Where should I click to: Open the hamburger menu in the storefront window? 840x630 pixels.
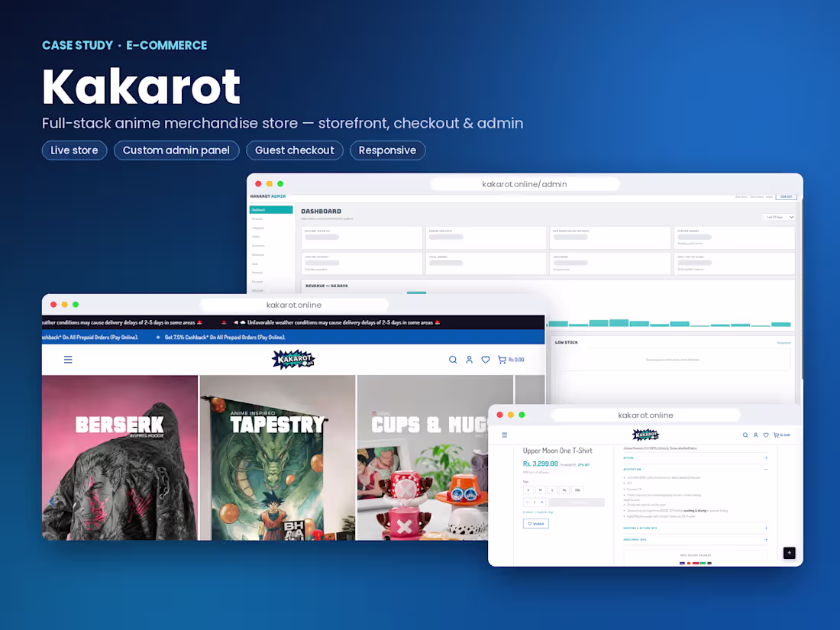click(68, 360)
